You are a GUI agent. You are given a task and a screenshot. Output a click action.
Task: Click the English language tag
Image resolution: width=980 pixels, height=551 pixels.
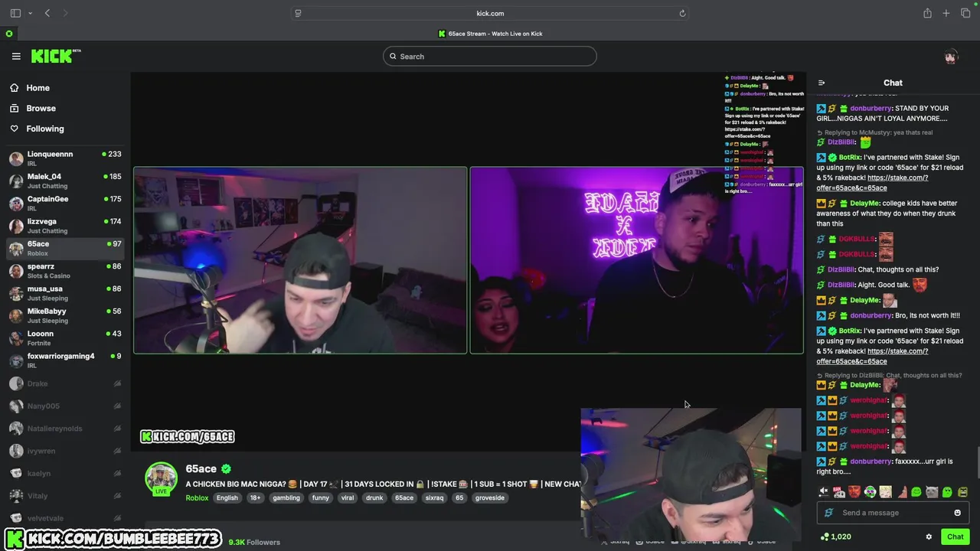227,497
